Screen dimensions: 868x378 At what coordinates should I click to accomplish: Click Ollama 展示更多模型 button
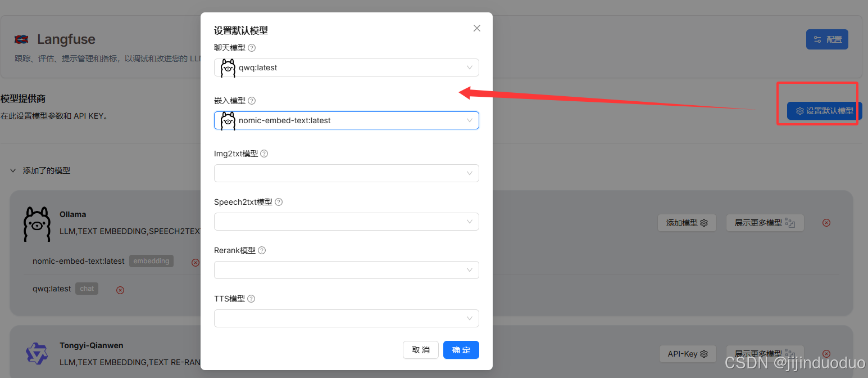[765, 223]
